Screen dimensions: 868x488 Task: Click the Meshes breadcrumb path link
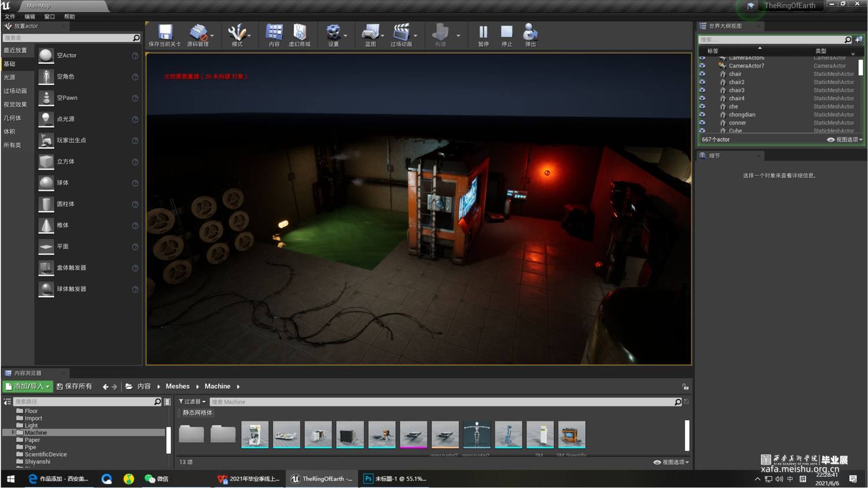[x=177, y=386]
